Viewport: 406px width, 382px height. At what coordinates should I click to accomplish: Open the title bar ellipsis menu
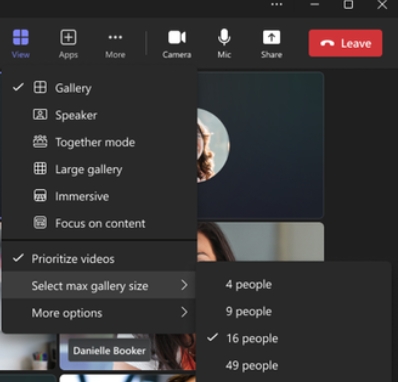tap(277, 5)
